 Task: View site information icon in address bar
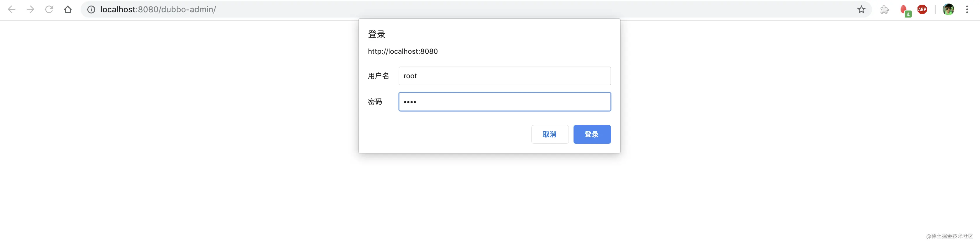point(91,10)
